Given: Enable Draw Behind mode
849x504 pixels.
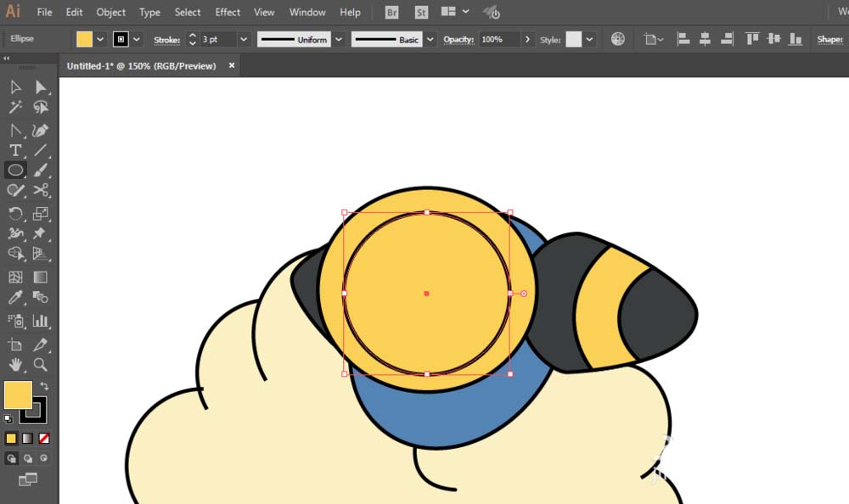Looking at the screenshot, I should [28, 458].
